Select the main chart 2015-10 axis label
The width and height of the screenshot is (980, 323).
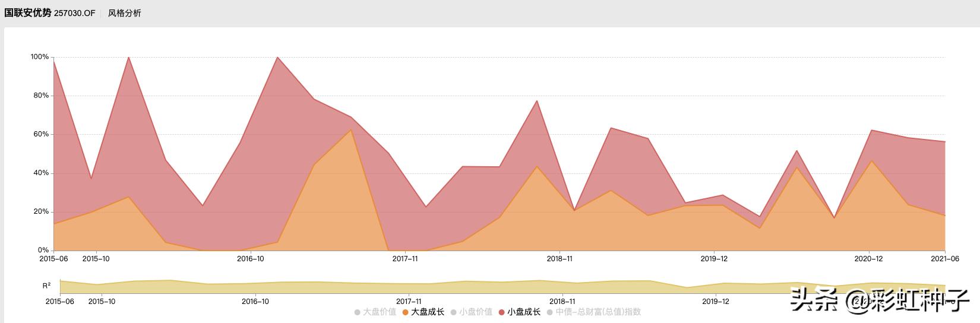tap(96, 259)
